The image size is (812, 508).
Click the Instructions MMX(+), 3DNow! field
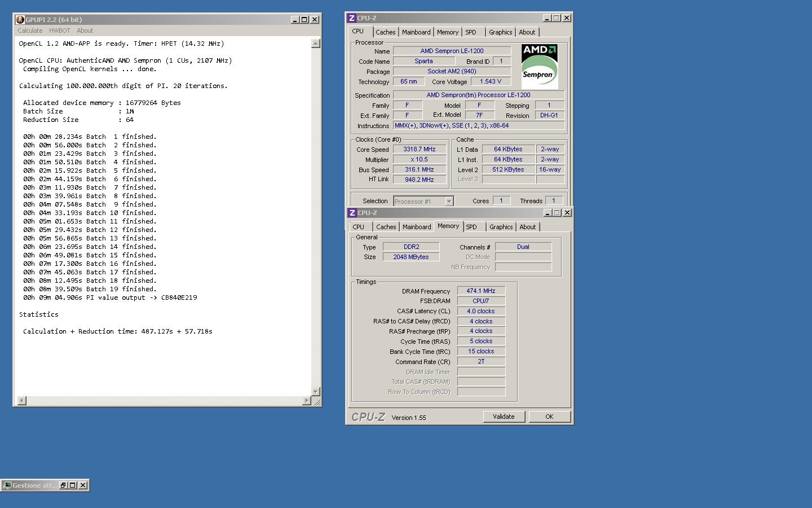479,126
